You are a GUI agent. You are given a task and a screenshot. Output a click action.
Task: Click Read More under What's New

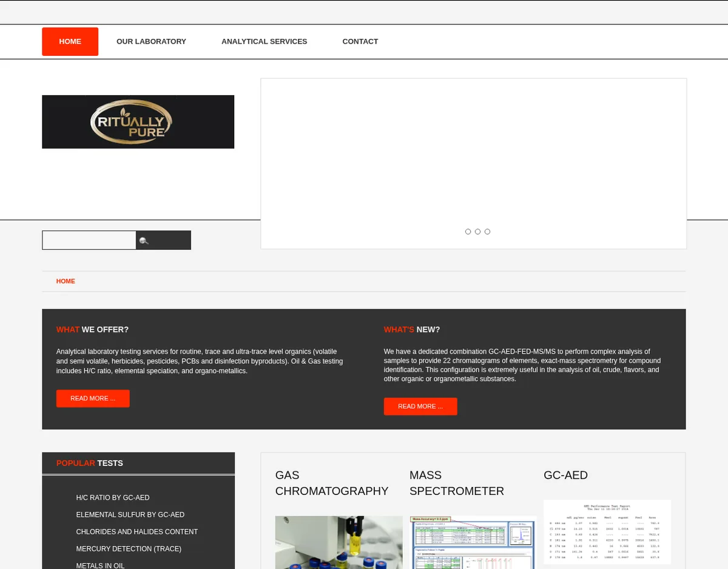pyautogui.click(x=420, y=406)
